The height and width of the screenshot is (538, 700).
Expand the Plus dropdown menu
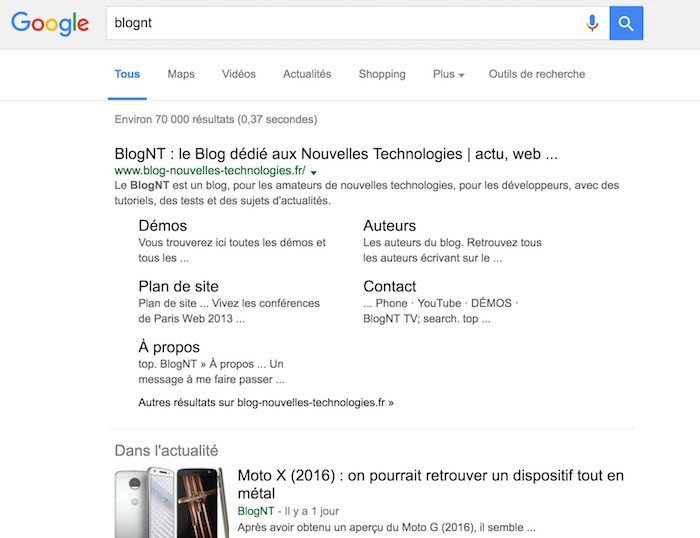tap(448, 74)
